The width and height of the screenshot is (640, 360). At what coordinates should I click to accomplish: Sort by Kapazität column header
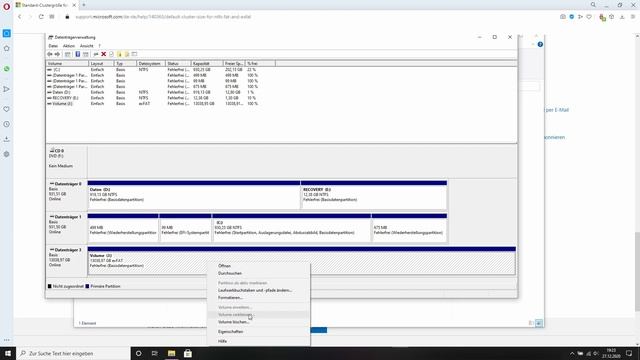coord(207,64)
